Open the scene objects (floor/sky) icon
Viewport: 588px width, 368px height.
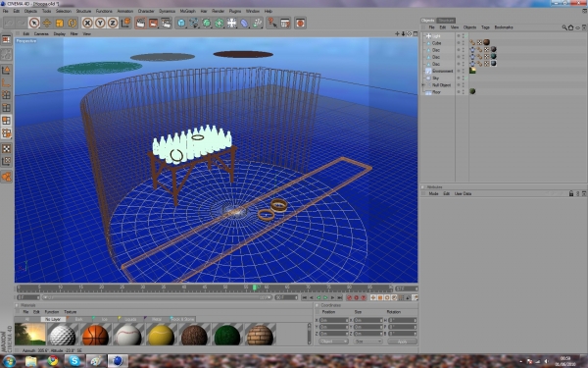pyautogui.click(x=231, y=23)
